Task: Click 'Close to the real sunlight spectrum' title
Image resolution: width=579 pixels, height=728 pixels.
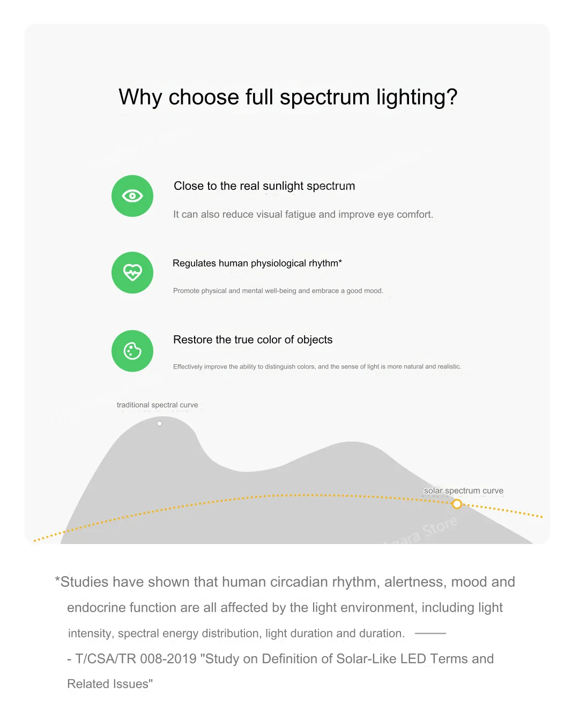Action: [x=264, y=186]
